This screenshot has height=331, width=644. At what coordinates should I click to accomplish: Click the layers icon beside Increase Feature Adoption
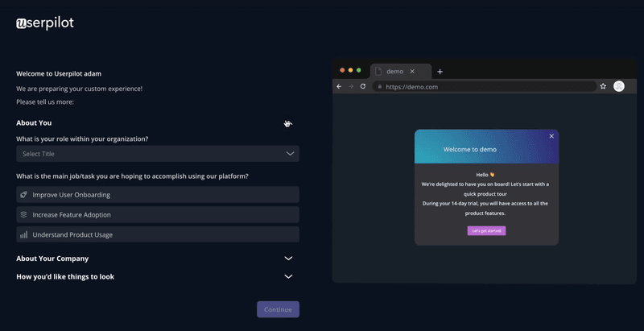pos(24,214)
